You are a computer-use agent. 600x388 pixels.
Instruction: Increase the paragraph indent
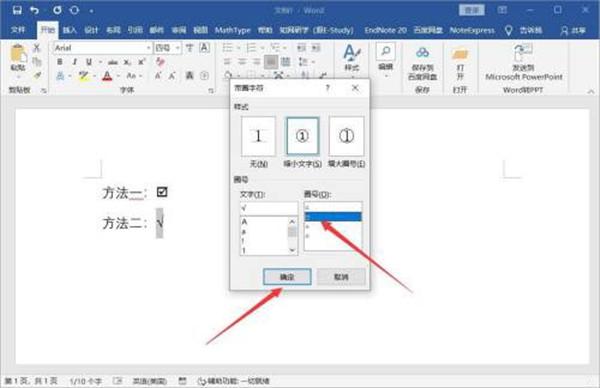tap(316, 48)
